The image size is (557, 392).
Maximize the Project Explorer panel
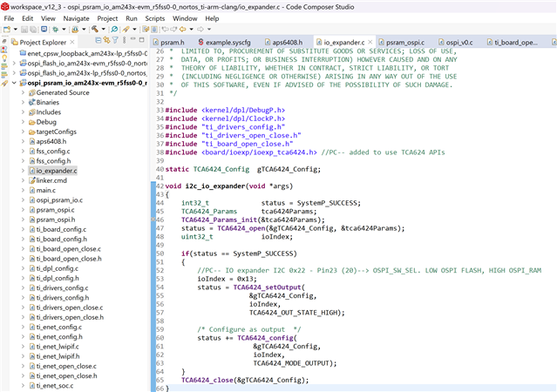[142, 40]
